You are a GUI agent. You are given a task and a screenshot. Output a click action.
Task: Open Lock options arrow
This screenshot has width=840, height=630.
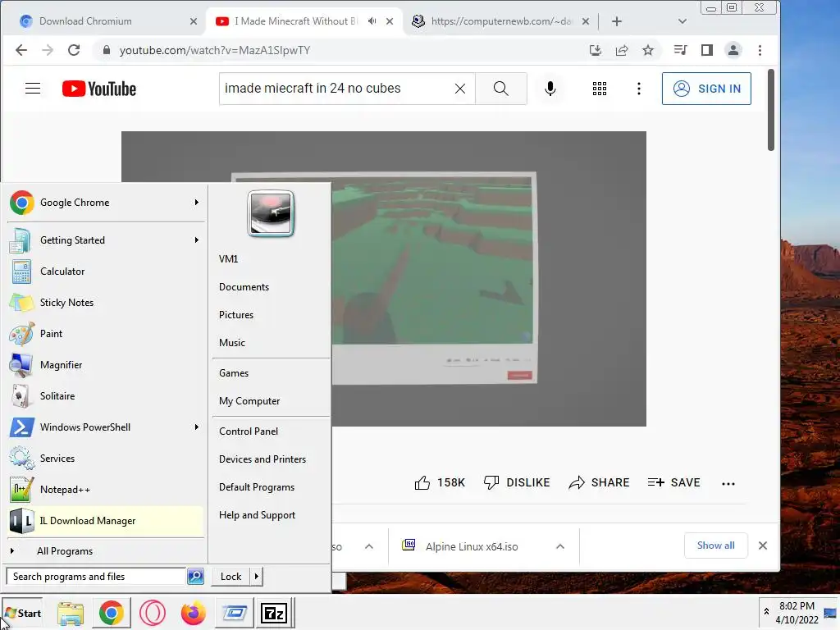[257, 577]
